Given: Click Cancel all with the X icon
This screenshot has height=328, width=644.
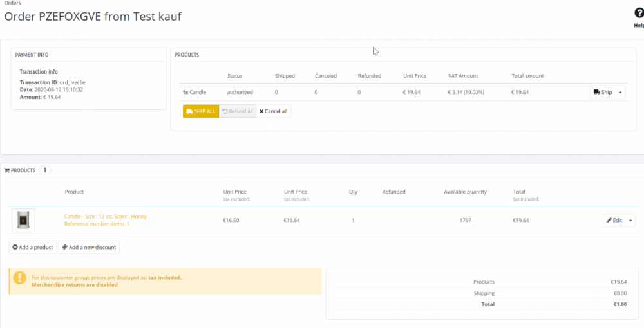Looking at the screenshot, I should tap(274, 111).
